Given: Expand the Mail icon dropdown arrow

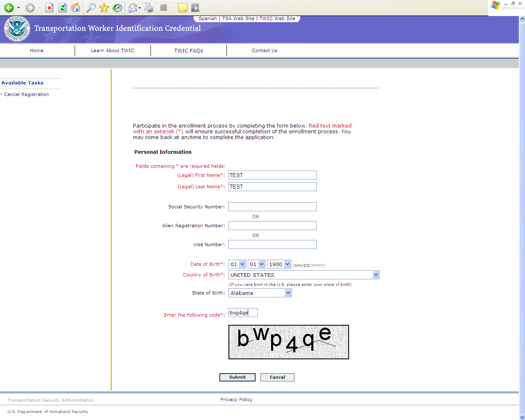Looking at the screenshot, I should (139, 8).
